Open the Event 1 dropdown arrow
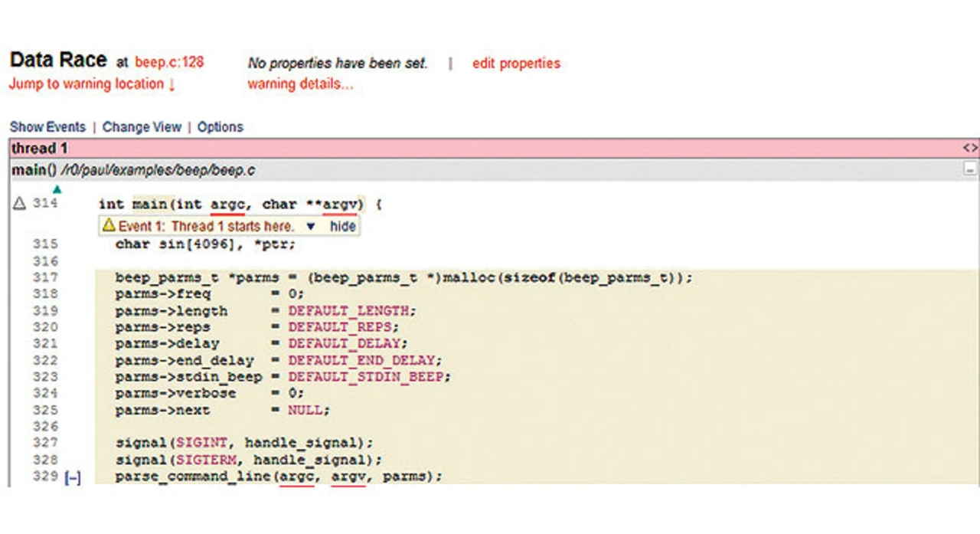 click(310, 227)
